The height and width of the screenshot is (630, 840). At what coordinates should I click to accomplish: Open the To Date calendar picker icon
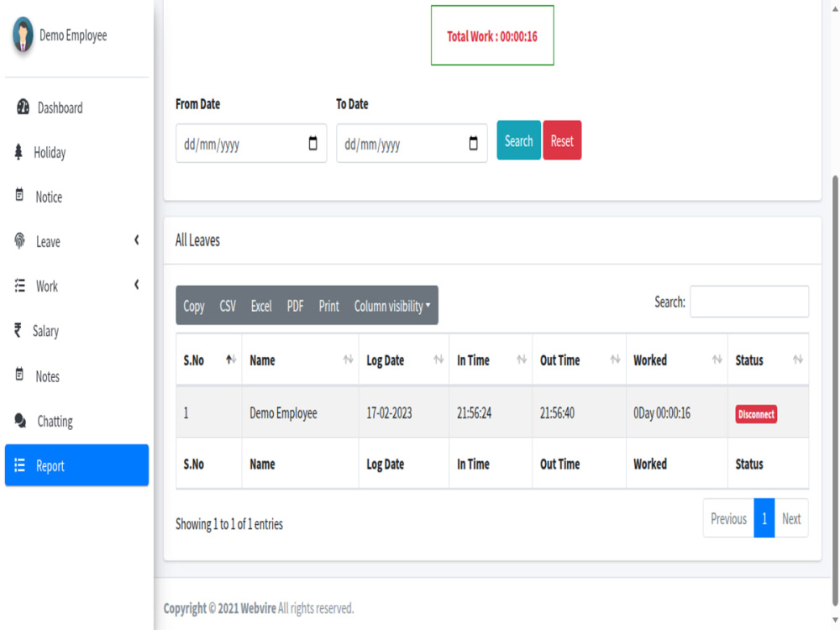pyautogui.click(x=473, y=143)
